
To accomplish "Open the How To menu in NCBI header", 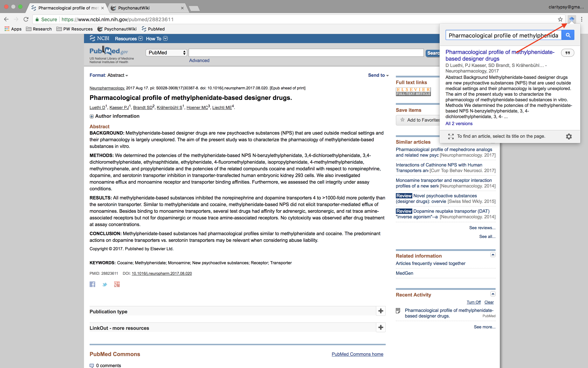I will point(157,38).
